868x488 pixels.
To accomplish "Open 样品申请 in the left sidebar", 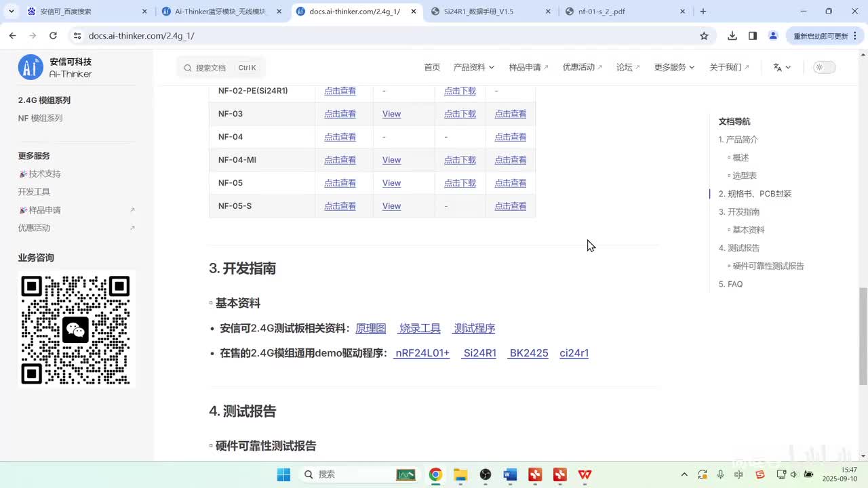I will [x=40, y=210].
